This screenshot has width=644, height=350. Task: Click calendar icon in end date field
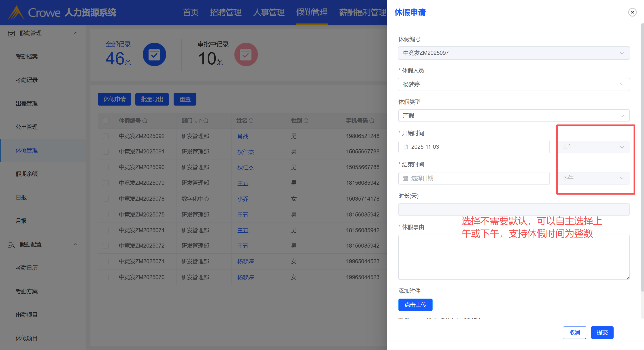point(405,178)
